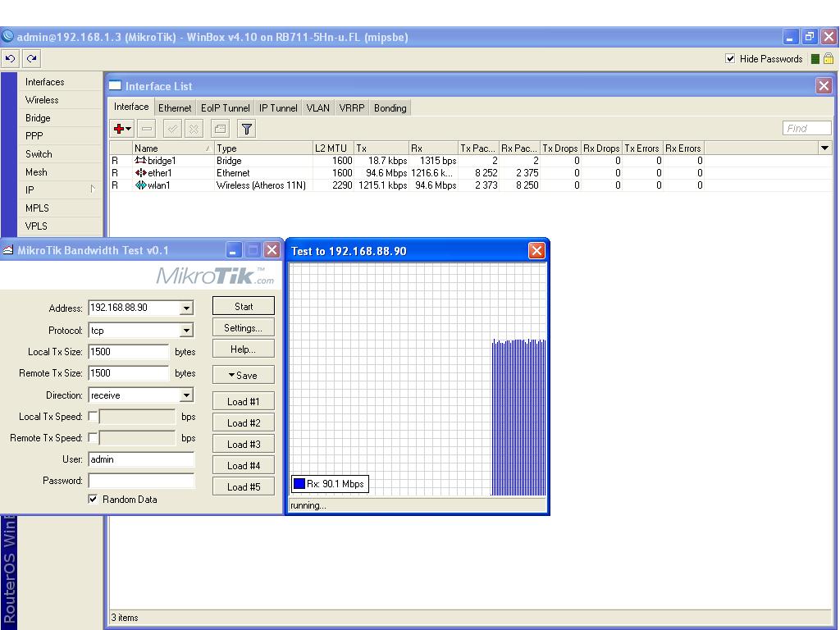Toggle the Hide Passwords checkbox
This screenshot has height=630, width=840.
pos(731,59)
